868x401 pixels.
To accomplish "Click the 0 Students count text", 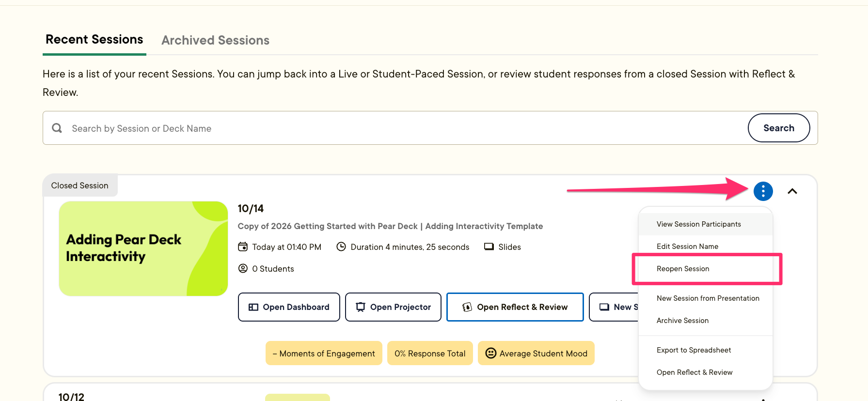I will pyautogui.click(x=273, y=269).
